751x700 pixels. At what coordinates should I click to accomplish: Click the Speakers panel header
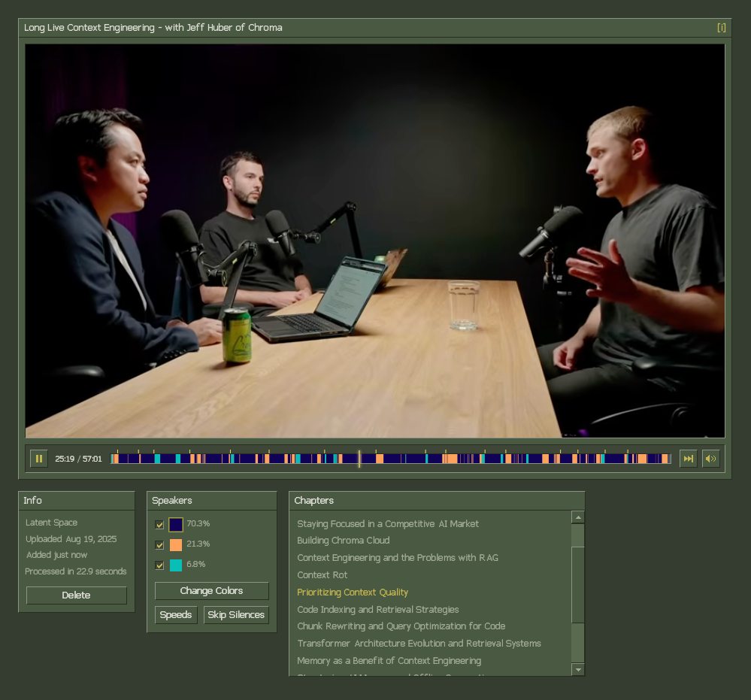point(212,501)
